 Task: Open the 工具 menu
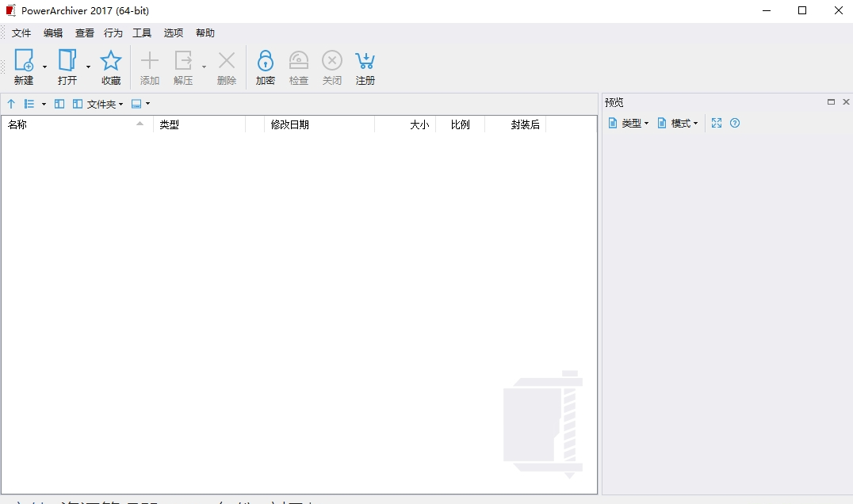click(x=142, y=33)
